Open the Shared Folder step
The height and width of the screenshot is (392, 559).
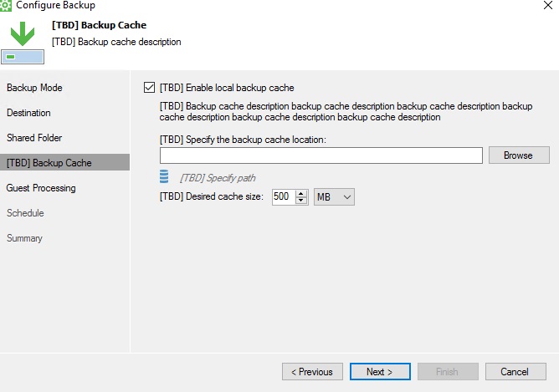coord(34,138)
